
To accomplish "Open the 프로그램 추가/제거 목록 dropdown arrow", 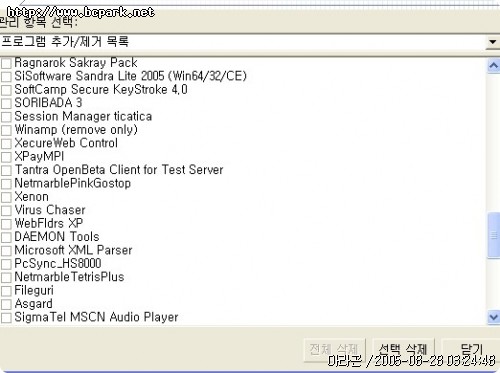I will pyautogui.click(x=492, y=42).
